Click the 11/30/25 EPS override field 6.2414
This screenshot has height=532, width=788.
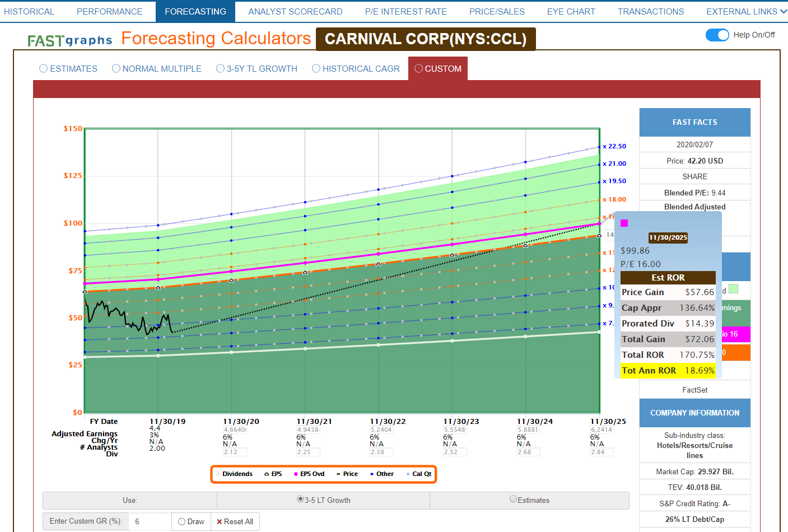pos(602,430)
